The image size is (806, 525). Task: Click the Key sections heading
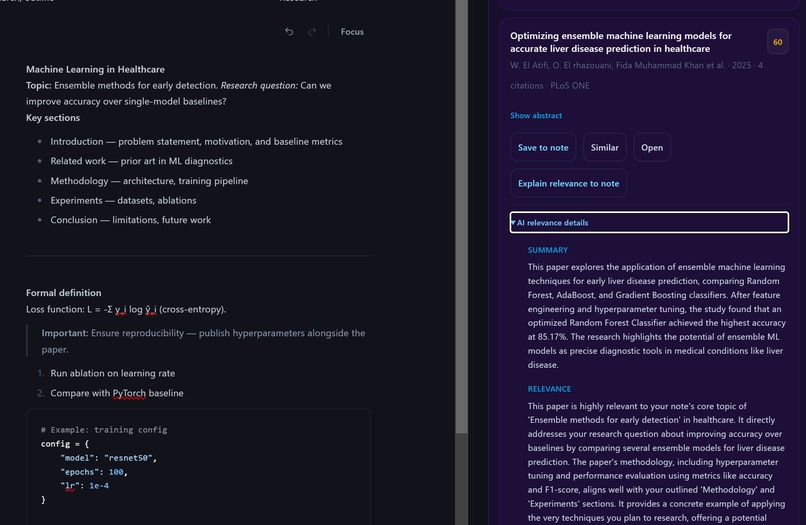[53, 118]
